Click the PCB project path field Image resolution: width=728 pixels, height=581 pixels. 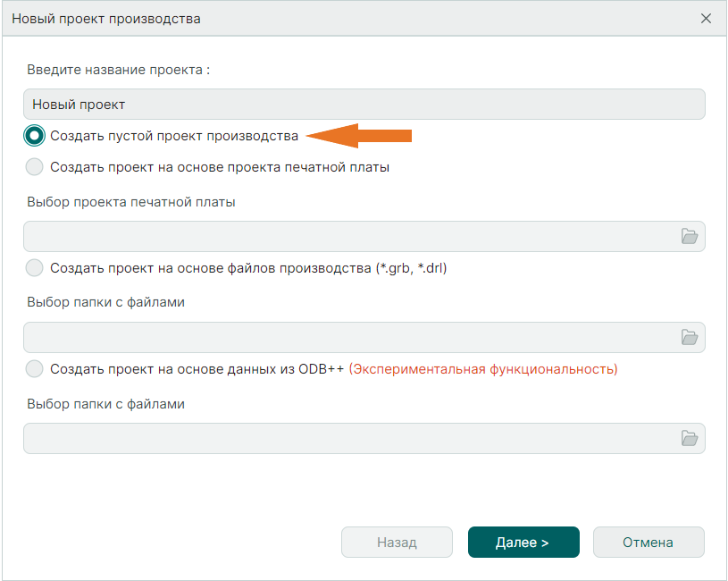(x=339, y=235)
